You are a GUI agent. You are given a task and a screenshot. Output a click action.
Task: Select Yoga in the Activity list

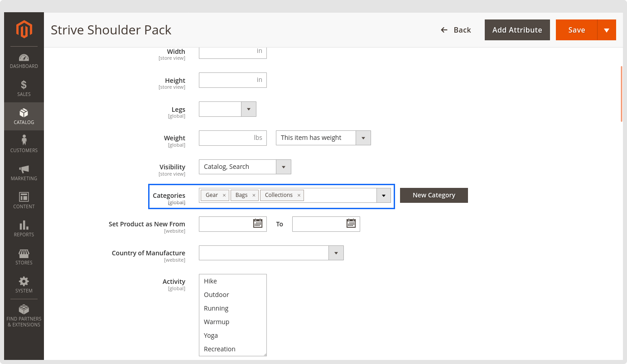coord(211,335)
